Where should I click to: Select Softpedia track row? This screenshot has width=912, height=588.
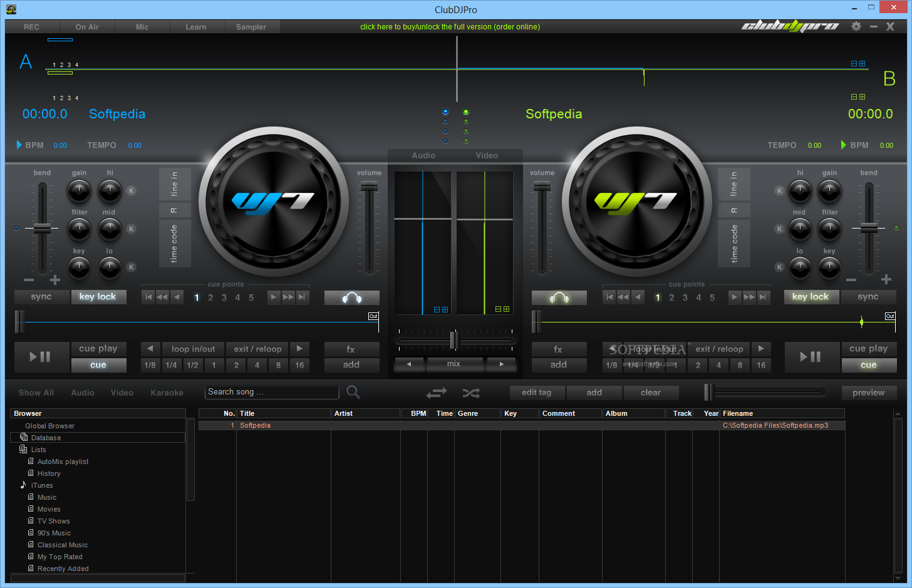pos(522,425)
